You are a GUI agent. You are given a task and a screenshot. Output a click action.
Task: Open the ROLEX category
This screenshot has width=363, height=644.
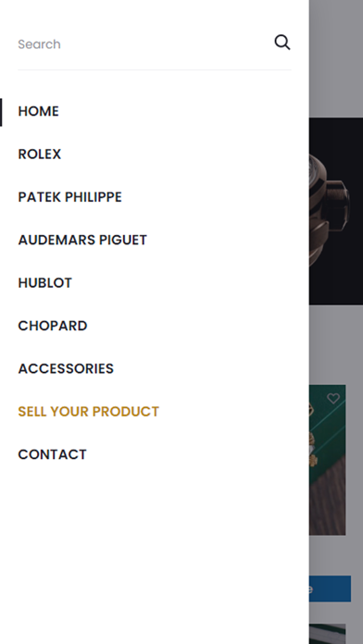pos(40,154)
